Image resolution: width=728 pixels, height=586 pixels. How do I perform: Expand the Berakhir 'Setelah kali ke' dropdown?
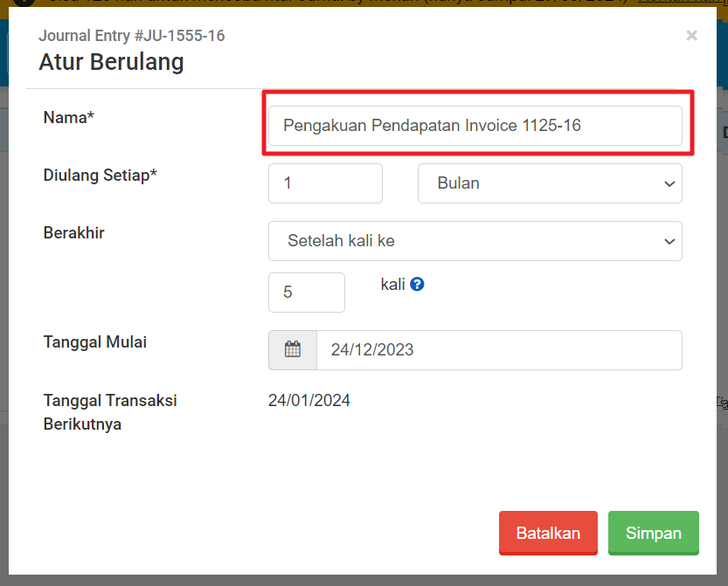pyautogui.click(x=475, y=241)
